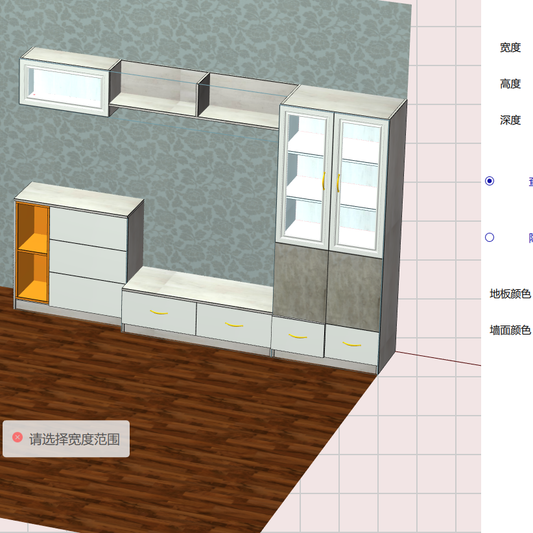Click the yellow handle on the right glass door
This screenshot has width=533, height=533.
tap(338, 183)
